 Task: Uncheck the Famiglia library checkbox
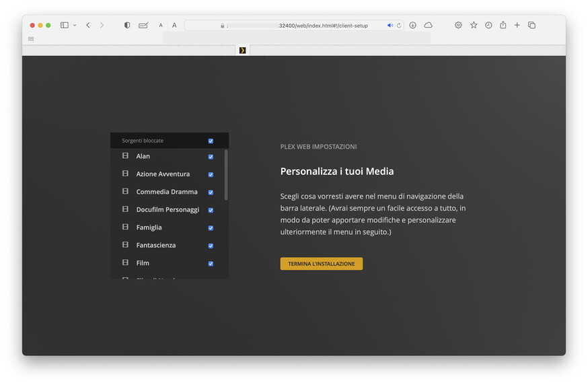click(x=211, y=228)
